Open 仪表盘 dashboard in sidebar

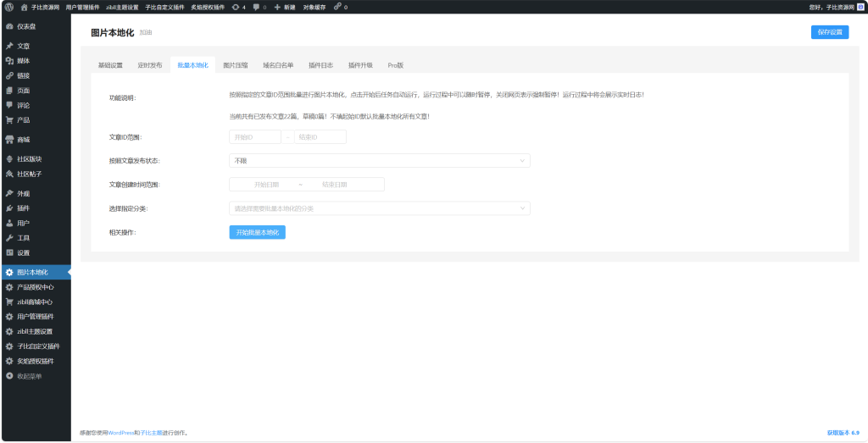pos(25,26)
